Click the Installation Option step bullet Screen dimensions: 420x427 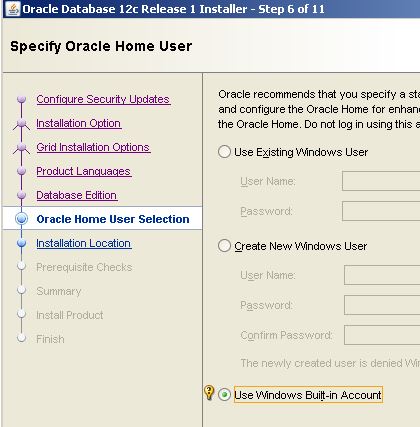[x=22, y=123]
